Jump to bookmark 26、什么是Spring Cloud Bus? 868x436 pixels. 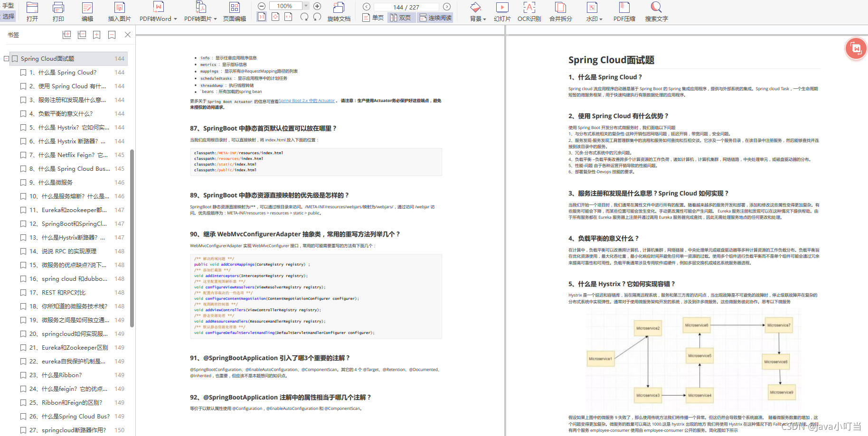click(69, 417)
